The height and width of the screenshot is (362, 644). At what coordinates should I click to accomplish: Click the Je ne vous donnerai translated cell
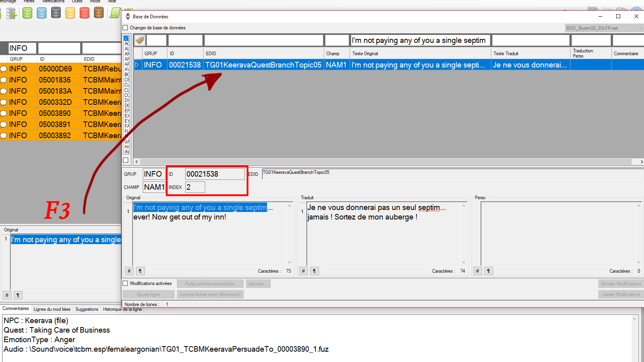(531, 65)
